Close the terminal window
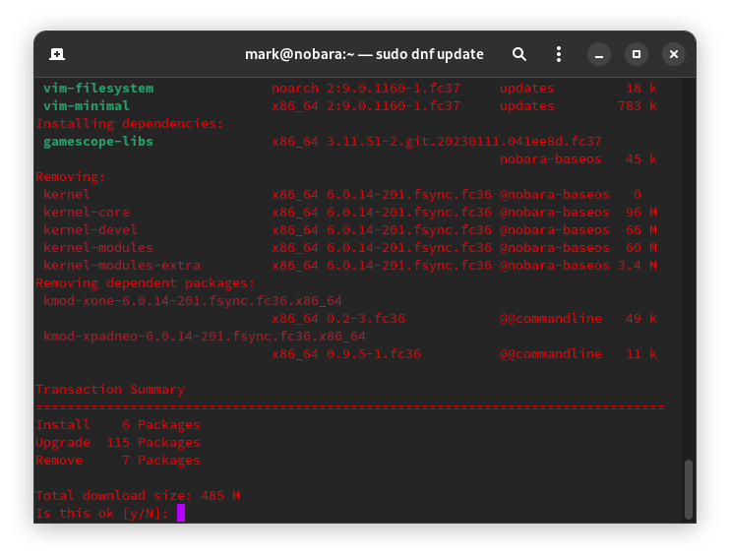730x560 pixels. (x=673, y=54)
